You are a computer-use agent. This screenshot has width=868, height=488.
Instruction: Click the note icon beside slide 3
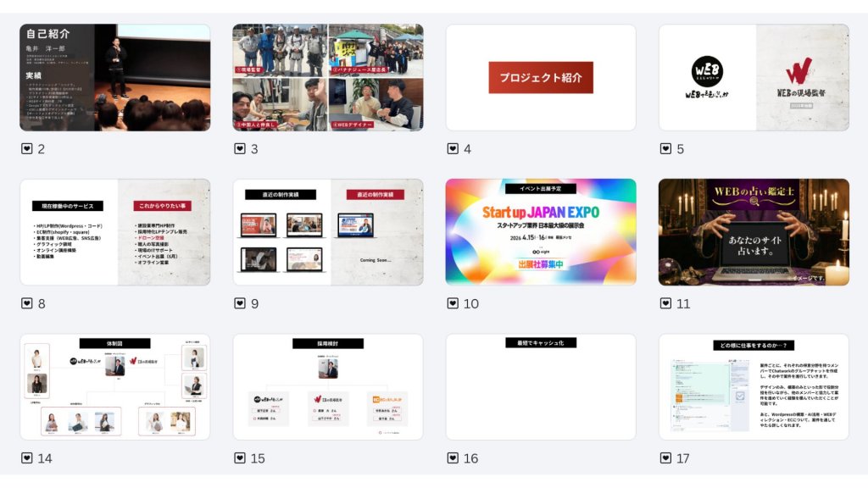[240, 148]
